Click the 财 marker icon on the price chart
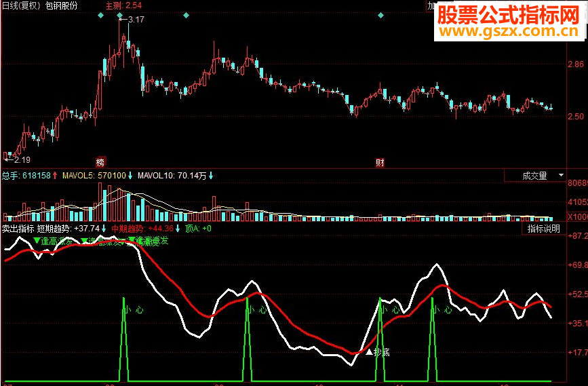 click(x=380, y=162)
